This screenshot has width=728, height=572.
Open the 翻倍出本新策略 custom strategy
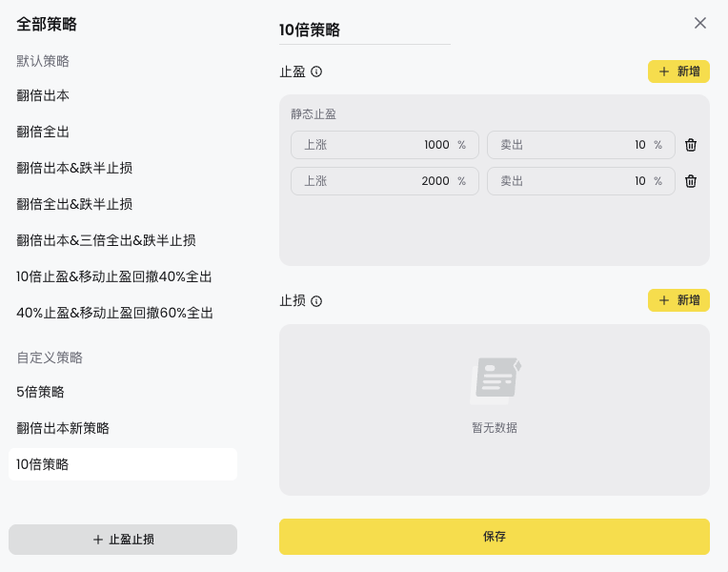pyautogui.click(x=63, y=428)
